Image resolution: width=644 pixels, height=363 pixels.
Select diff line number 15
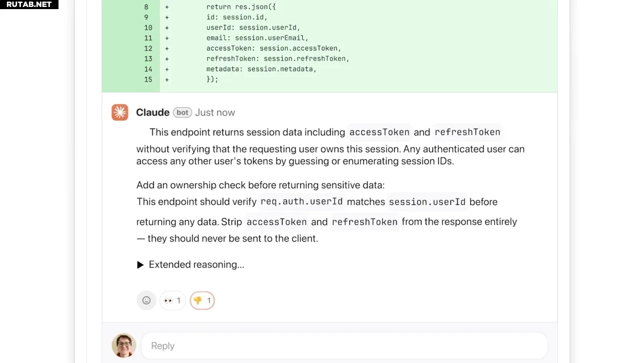[x=148, y=79]
